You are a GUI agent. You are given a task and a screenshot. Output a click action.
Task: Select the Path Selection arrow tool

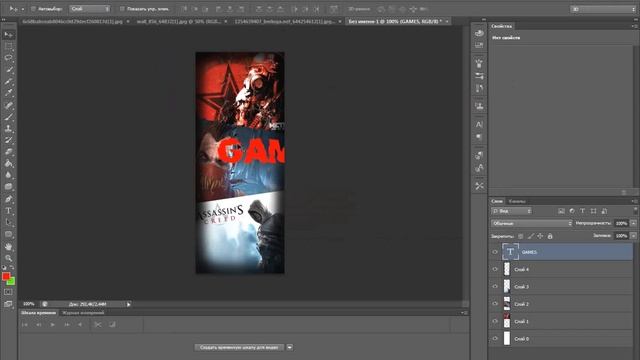point(9,223)
